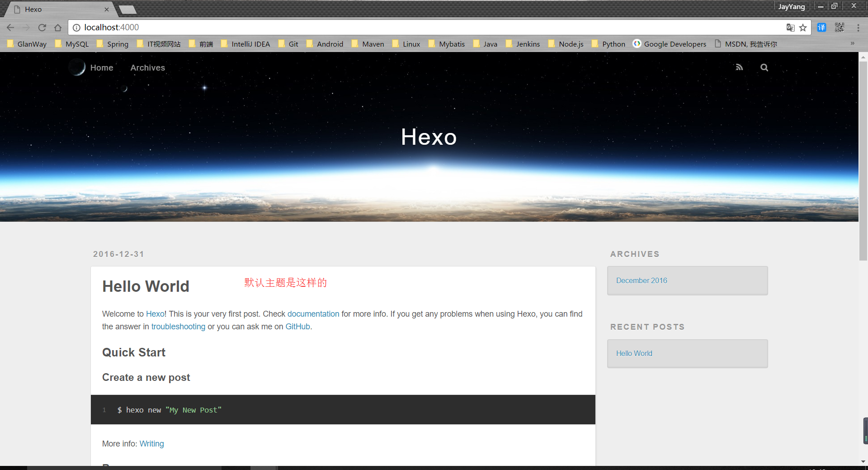Click the Create a new post heading
This screenshot has height=470, width=868.
pos(146,377)
